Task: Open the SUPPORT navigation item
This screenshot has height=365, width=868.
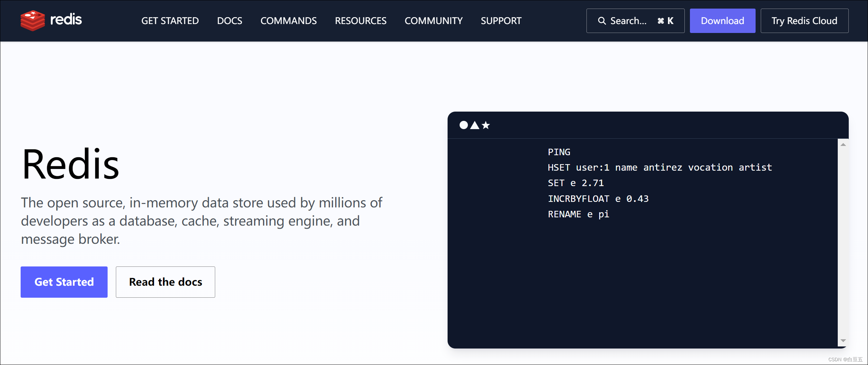Action: (501, 21)
